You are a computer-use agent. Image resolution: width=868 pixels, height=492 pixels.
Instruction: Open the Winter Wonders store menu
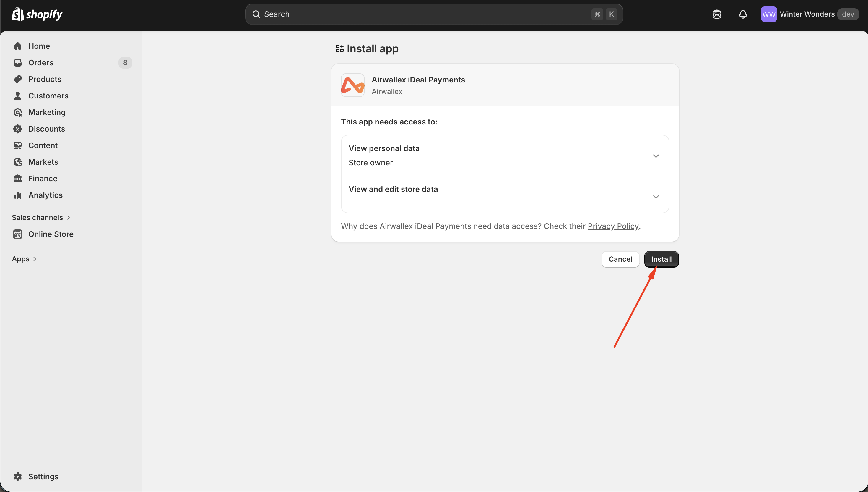[x=807, y=14]
